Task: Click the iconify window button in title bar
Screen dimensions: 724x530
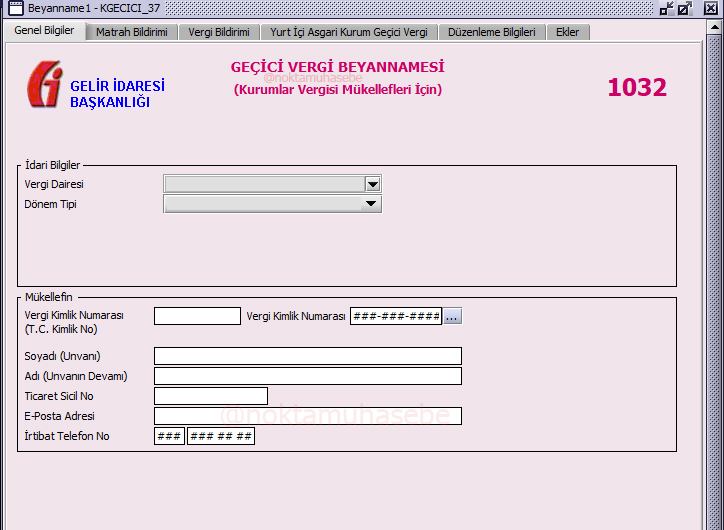Action: click(x=666, y=8)
